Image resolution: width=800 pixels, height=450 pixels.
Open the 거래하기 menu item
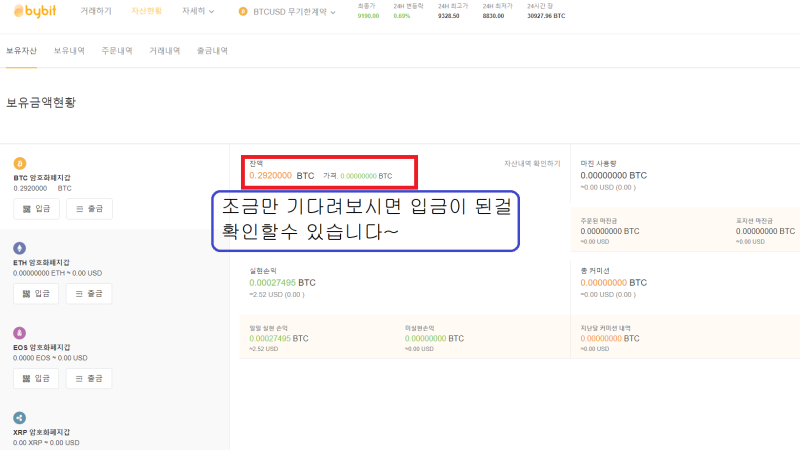click(x=96, y=11)
